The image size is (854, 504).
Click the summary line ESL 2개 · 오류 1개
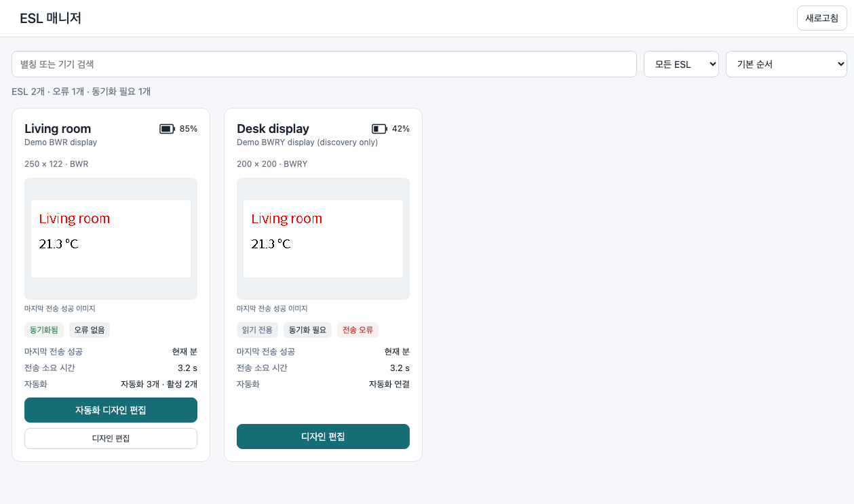(x=81, y=92)
